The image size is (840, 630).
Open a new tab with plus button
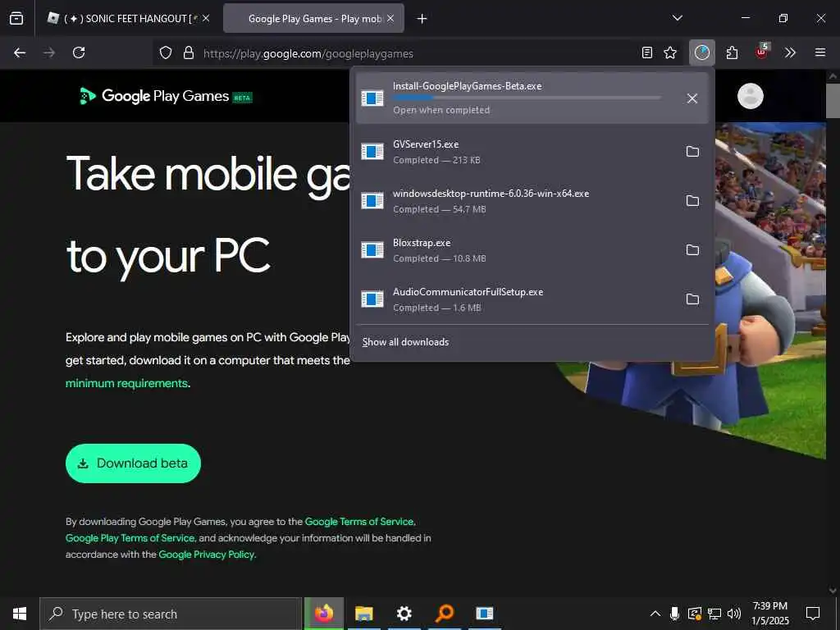[x=422, y=19]
